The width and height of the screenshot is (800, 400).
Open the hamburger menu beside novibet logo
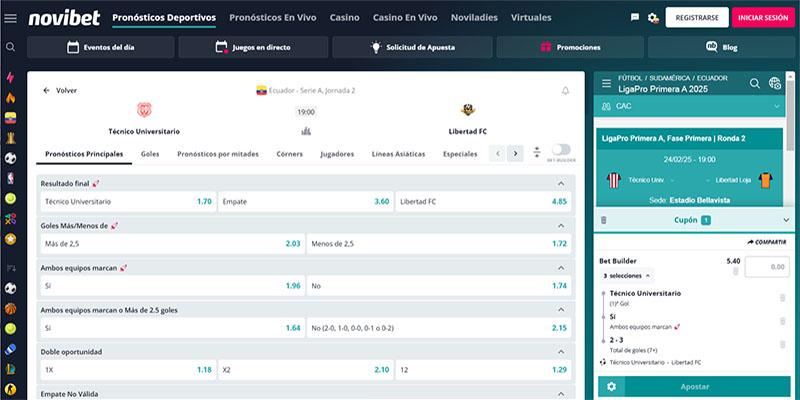pos(10,18)
